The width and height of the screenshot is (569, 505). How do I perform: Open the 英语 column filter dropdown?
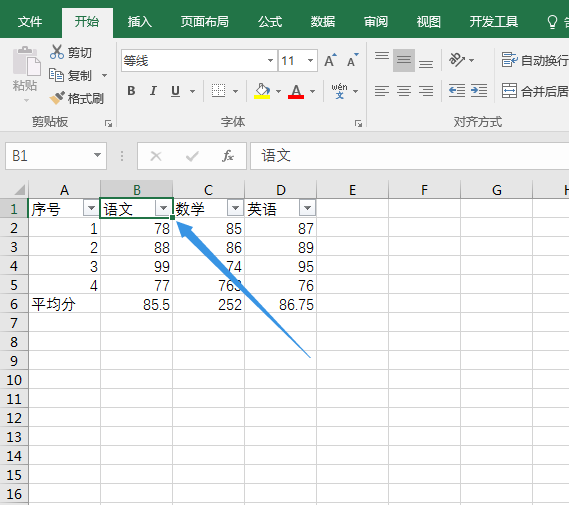click(x=307, y=208)
